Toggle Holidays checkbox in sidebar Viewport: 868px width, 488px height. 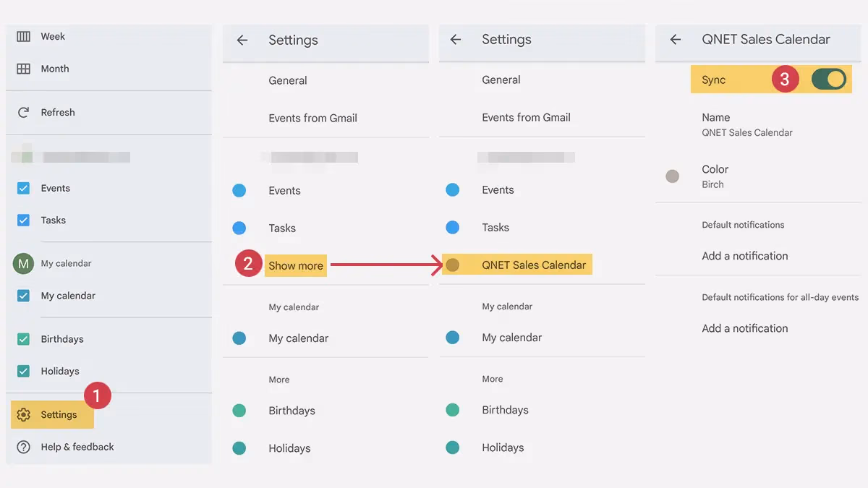click(x=24, y=371)
